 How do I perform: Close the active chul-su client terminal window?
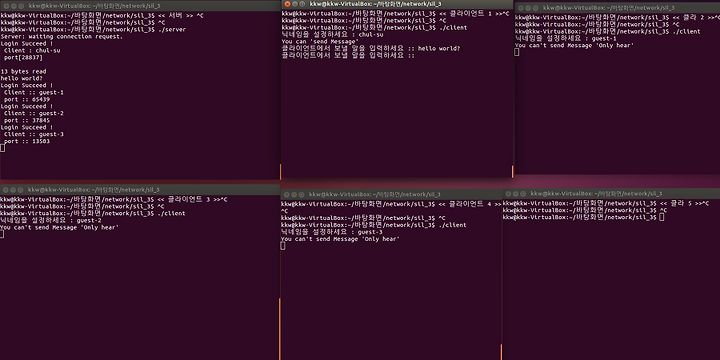pyautogui.click(x=287, y=4)
